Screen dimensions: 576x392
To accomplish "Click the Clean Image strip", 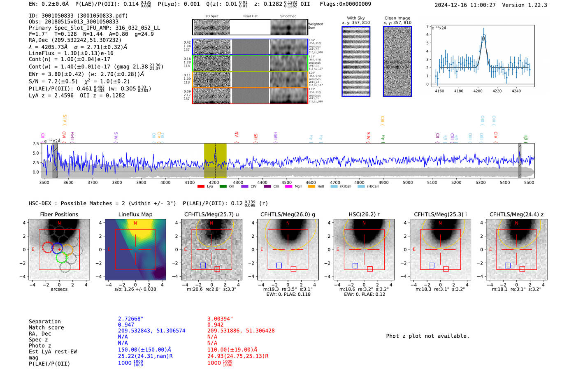I will (397, 61).
